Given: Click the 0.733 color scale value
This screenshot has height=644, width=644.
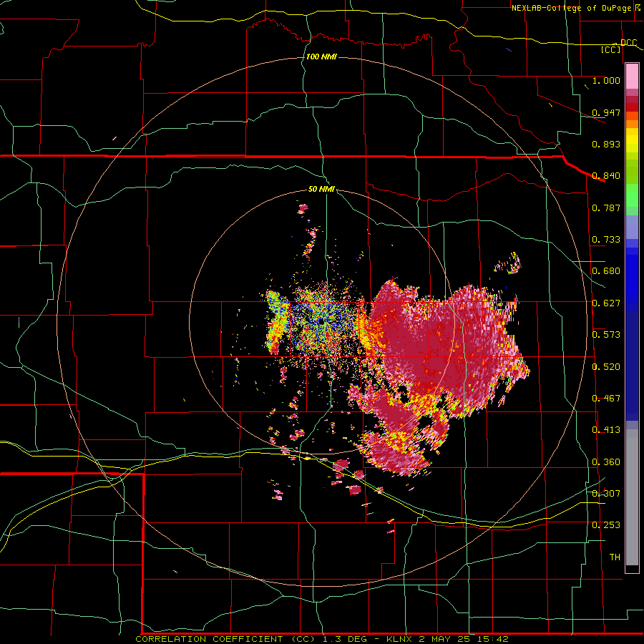Looking at the screenshot, I should click(606, 240).
